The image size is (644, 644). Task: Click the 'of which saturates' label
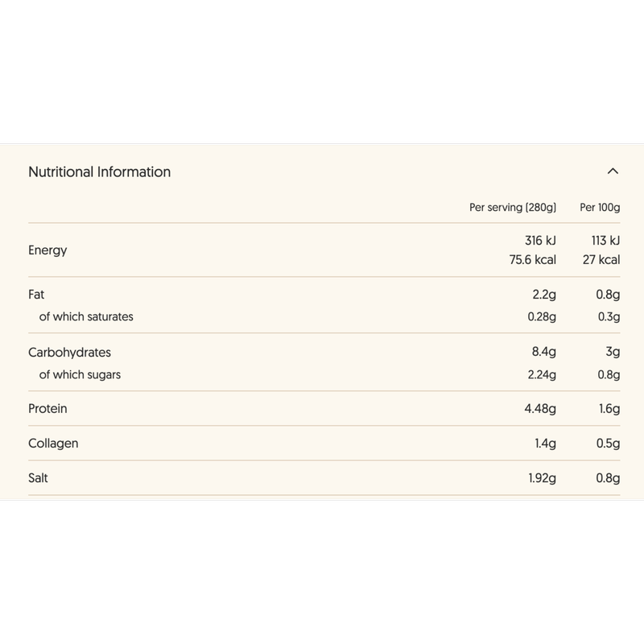[x=86, y=316]
